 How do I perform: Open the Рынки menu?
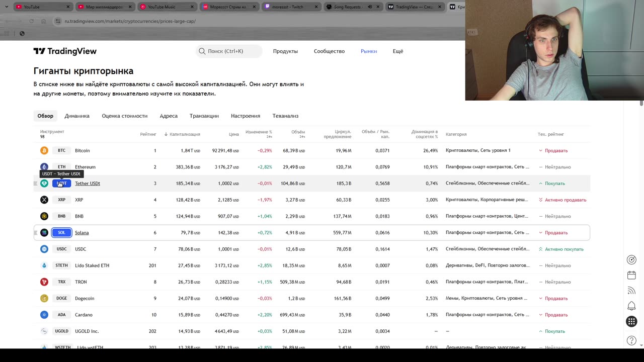369,51
